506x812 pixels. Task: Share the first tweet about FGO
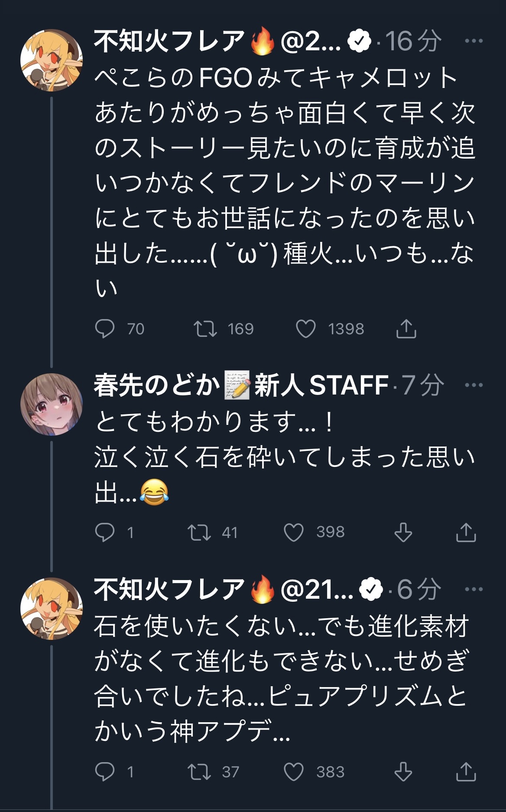coord(406,329)
